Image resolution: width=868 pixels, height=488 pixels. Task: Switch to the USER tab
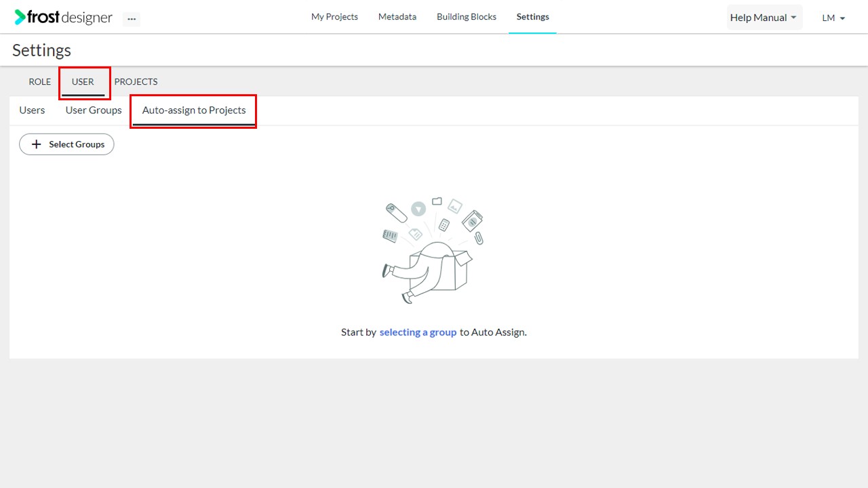coord(83,81)
